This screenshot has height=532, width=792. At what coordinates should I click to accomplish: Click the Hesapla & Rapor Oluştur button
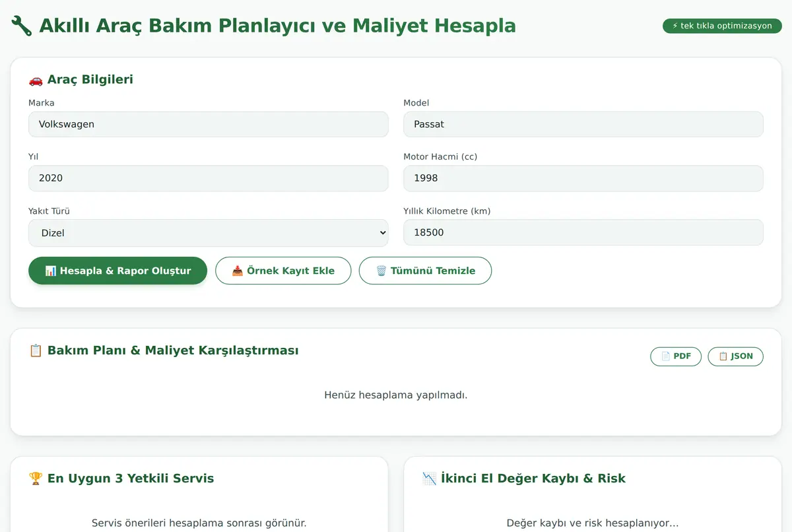[x=117, y=271]
